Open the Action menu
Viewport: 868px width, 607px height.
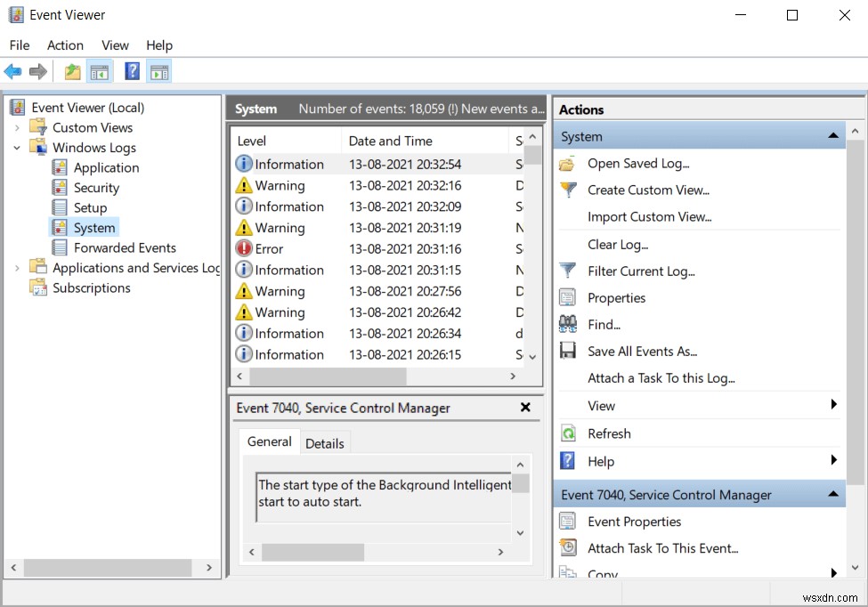click(65, 45)
